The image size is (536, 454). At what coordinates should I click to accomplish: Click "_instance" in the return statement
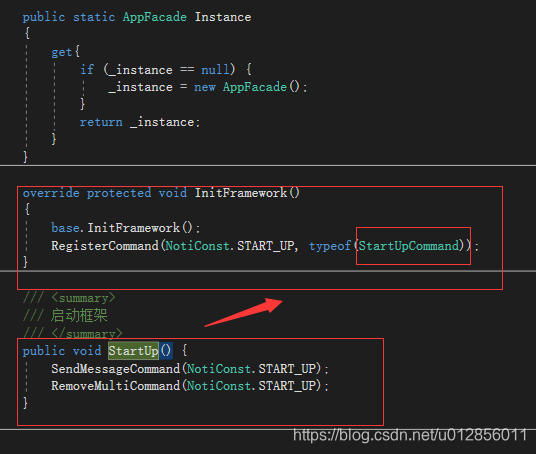[x=162, y=122]
